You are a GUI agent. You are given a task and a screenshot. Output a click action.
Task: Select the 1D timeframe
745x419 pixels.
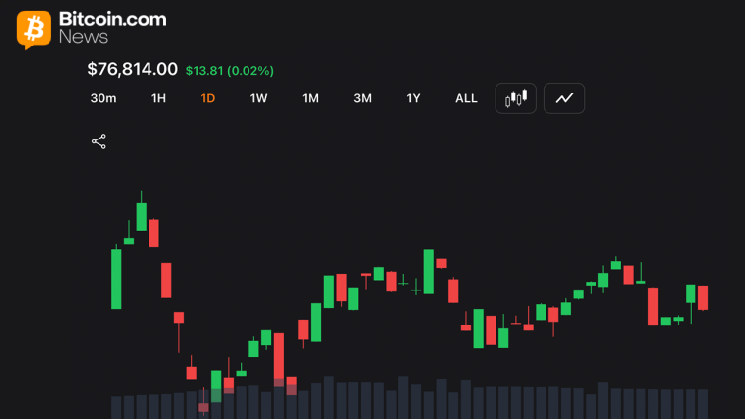[208, 98]
